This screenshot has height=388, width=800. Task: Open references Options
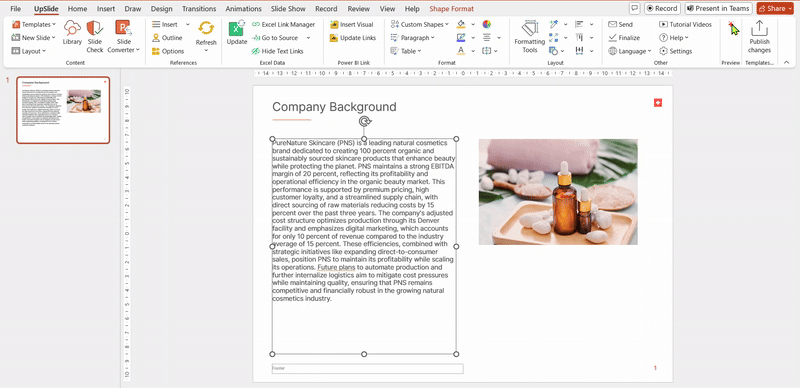pos(168,51)
